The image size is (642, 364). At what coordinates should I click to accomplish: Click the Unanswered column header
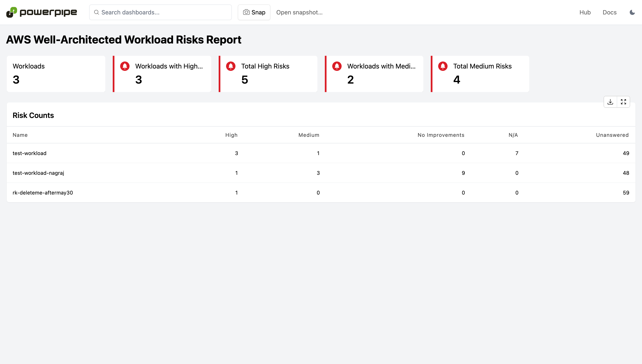point(612,135)
